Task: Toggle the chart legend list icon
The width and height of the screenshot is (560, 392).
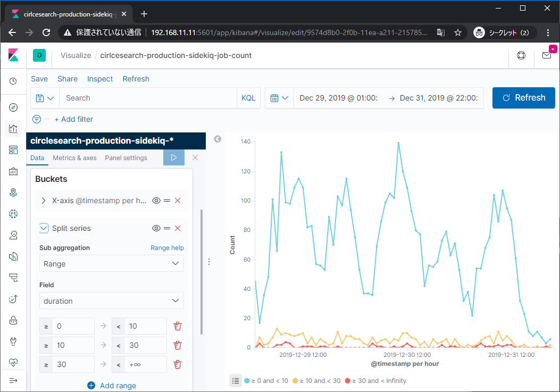Action: pos(235,380)
